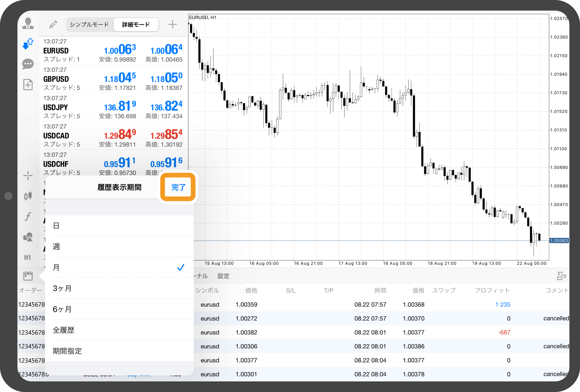The width and height of the screenshot is (580, 392).
Task: Select the crosshair tool icon
Action: click(28, 176)
